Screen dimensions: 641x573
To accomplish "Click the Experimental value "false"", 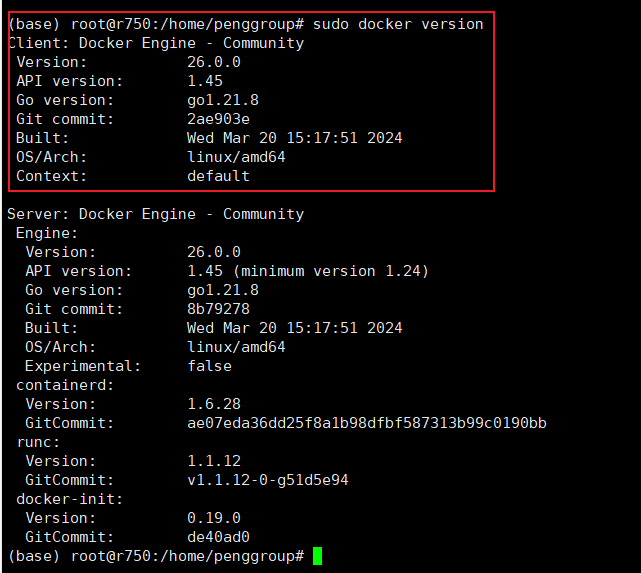I will tap(209, 366).
